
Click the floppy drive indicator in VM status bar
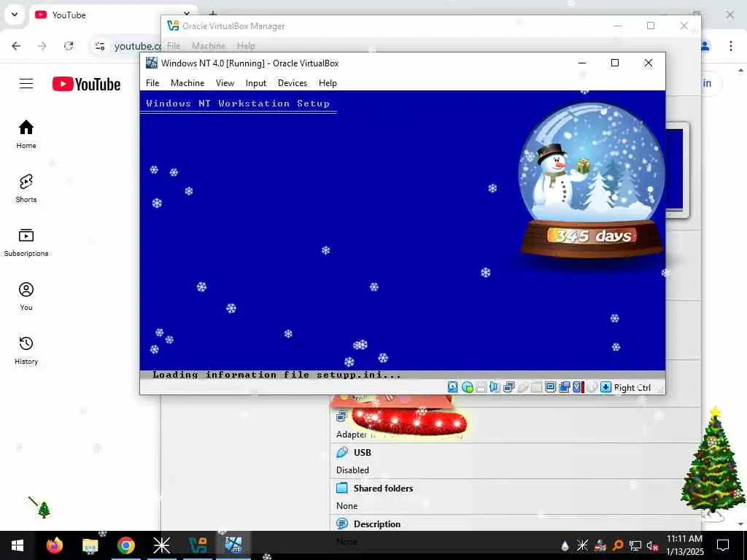pyautogui.click(x=481, y=387)
